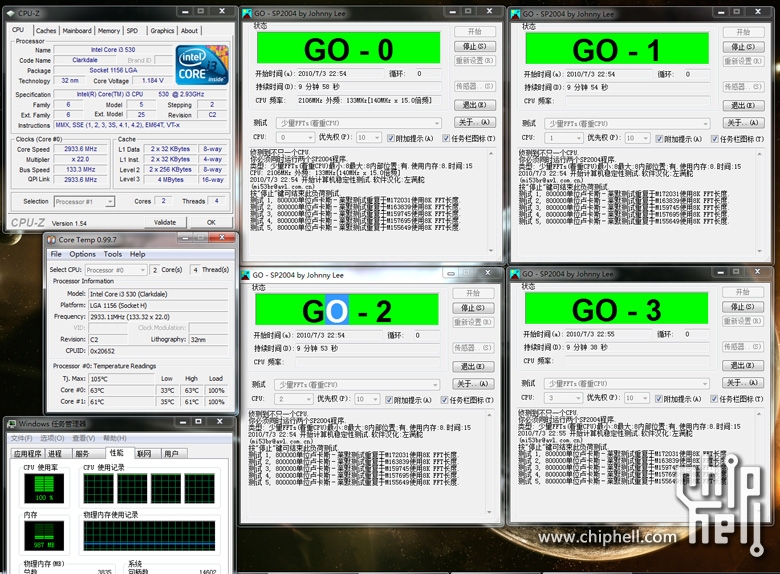The width and height of the screenshot is (780, 574).
Task: Open the About tab in CPU-Z
Action: coord(189,30)
